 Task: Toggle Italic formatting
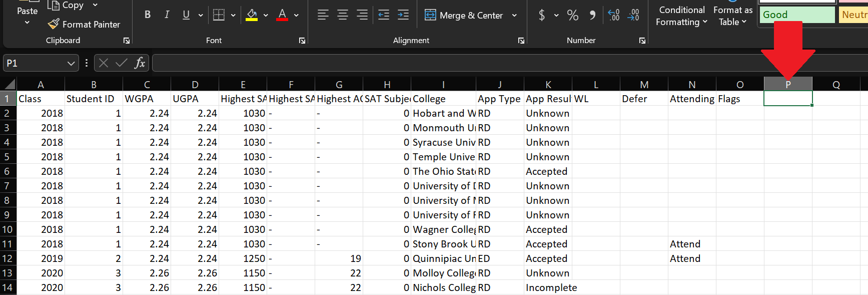coord(167,15)
